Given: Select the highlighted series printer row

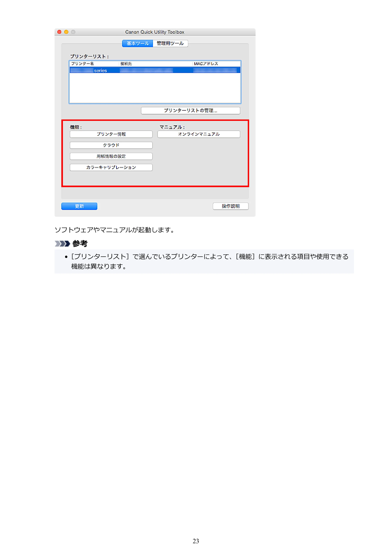Looking at the screenshot, I should [x=155, y=70].
